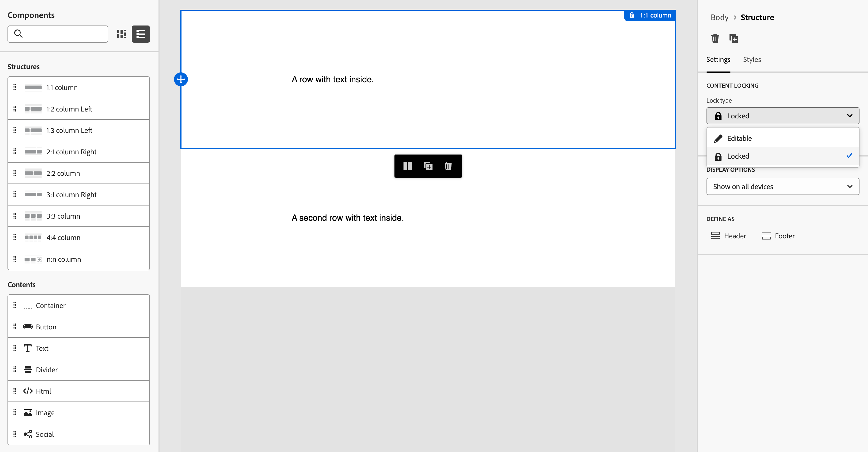Click the n:n column layout icon
The width and height of the screenshot is (868, 452).
click(x=33, y=259)
